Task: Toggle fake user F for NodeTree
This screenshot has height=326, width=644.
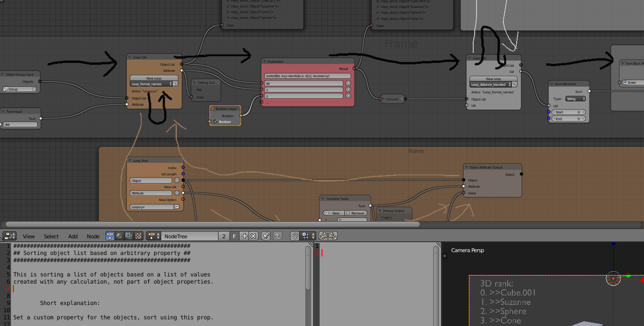Action: [234, 236]
